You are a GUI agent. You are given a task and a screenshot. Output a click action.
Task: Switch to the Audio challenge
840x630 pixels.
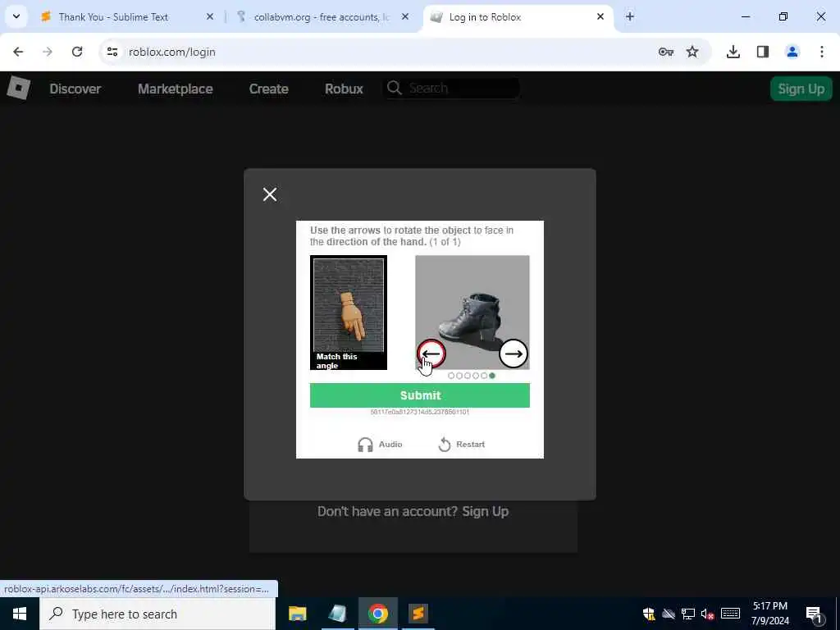tap(380, 445)
